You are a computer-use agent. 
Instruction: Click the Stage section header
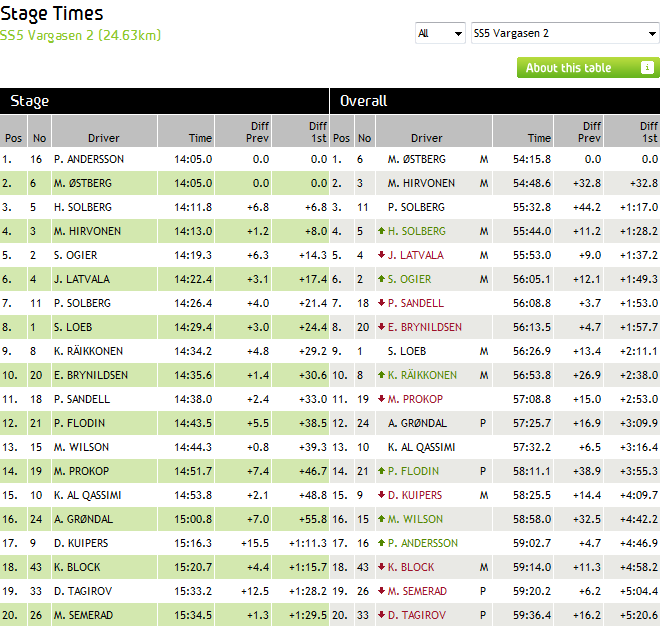click(164, 101)
